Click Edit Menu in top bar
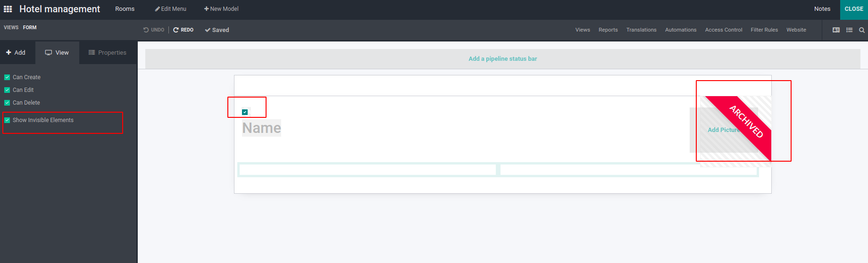 171,9
